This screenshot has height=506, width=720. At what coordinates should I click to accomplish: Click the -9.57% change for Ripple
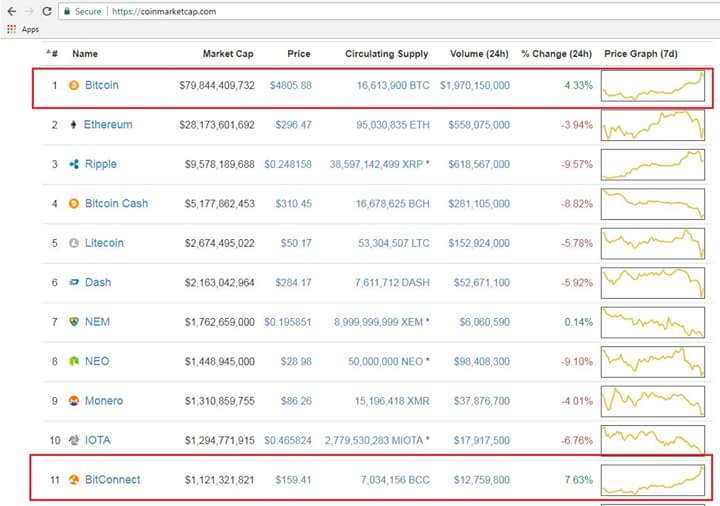point(577,164)
